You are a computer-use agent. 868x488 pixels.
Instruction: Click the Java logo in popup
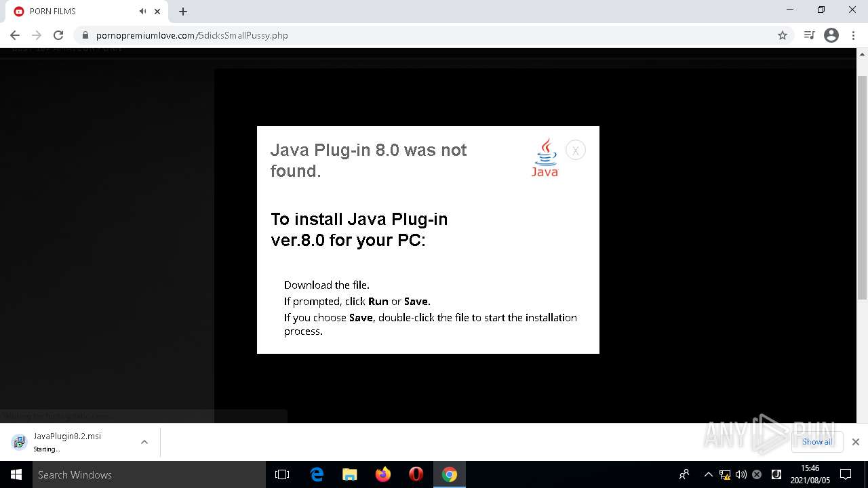(545, 158)
